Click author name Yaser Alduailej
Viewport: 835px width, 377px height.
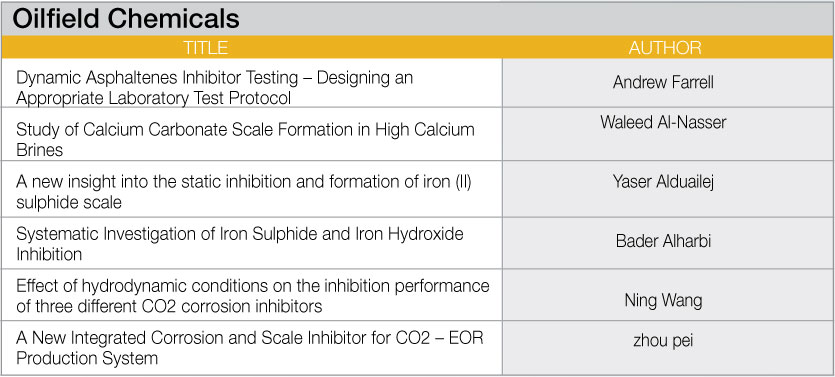(x=663, y=182)
